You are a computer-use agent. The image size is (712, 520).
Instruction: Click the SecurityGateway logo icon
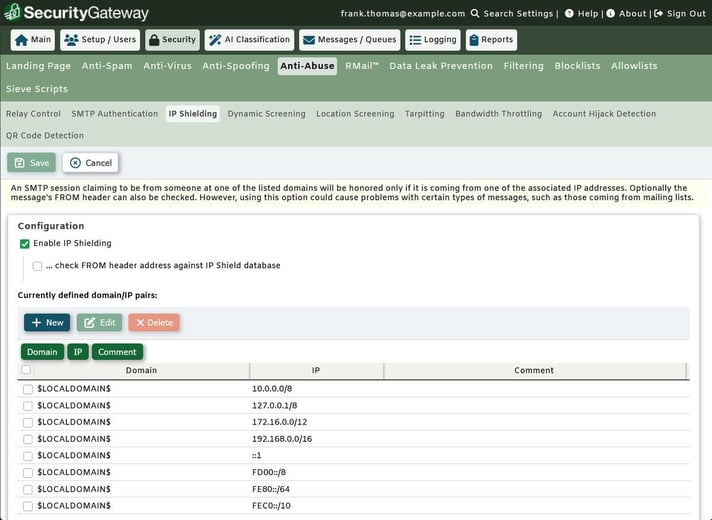(12, 12)
